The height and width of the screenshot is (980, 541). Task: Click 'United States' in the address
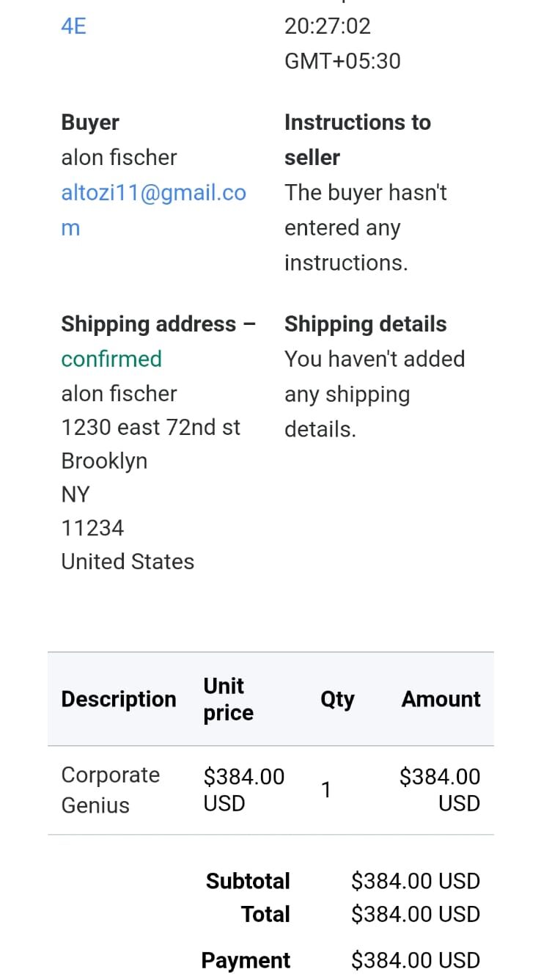[128, 562]
